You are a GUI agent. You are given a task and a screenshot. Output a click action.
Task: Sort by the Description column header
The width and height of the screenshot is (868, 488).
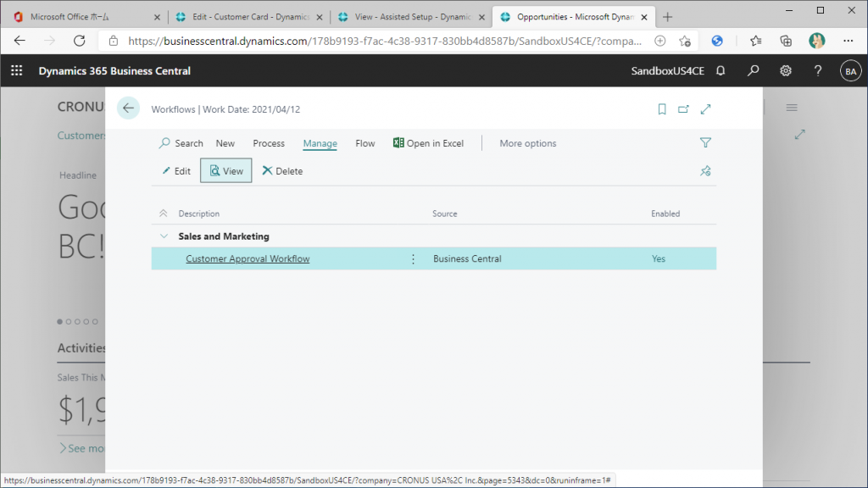pos(198,213)
